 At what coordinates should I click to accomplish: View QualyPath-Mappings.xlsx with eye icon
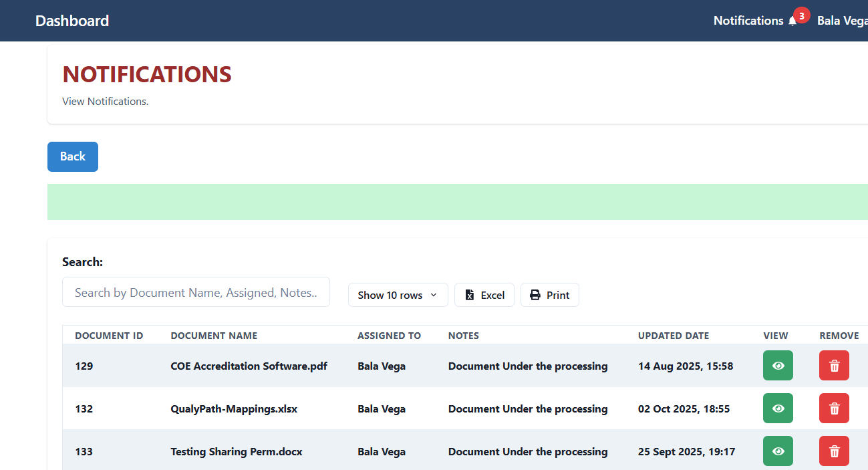click(778, 408)
